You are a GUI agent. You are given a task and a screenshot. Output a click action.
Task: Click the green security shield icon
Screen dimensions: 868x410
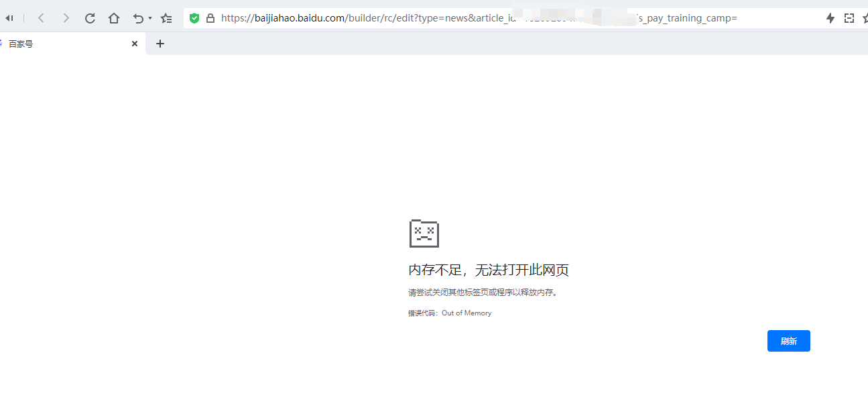point(194,18)
